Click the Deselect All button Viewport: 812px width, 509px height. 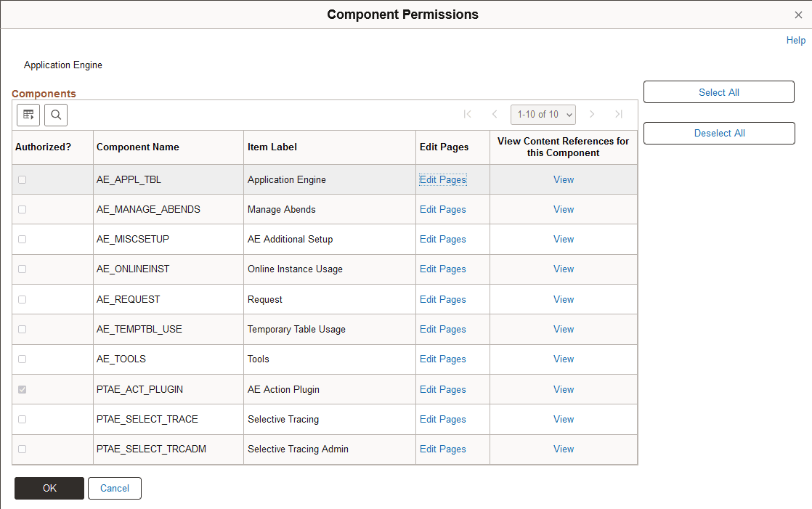tap(718, 133)
